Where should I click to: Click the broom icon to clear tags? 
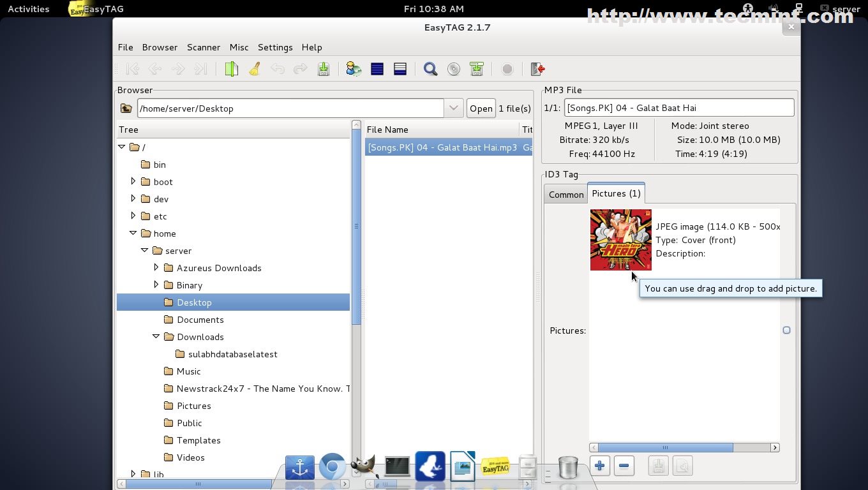coord(255,69)
